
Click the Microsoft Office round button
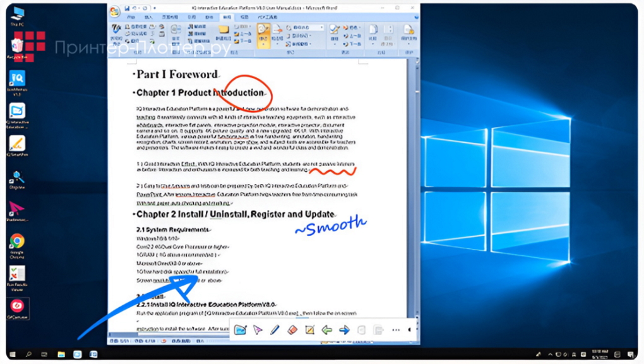click(115, 11)
